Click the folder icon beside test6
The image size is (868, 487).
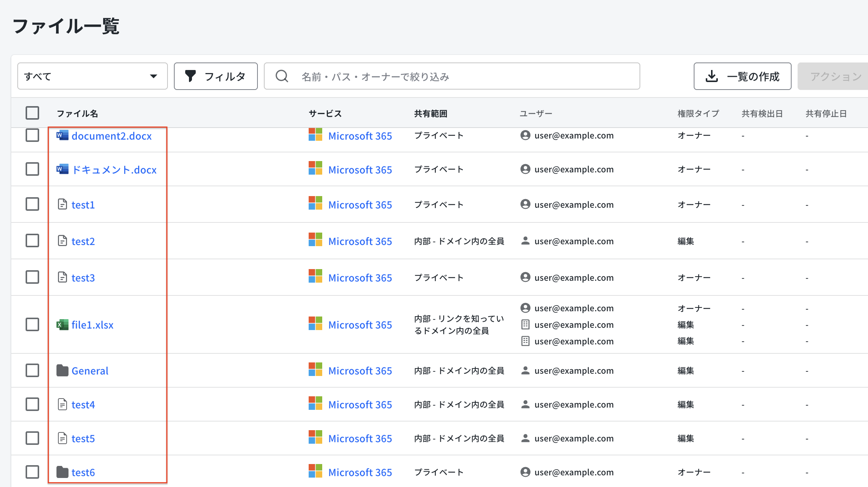pyautogui.click(x=62, y=472)
